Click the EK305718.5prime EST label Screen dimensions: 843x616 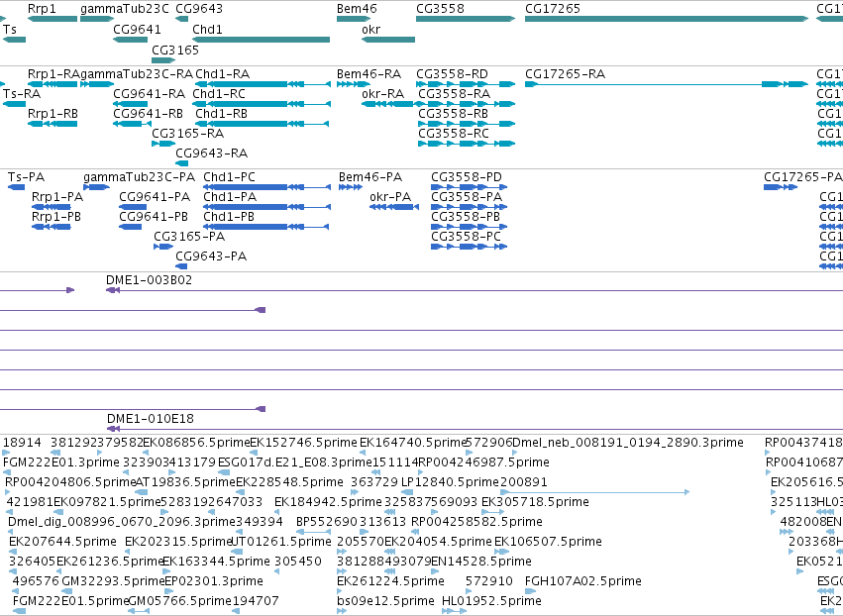[536, 502]
